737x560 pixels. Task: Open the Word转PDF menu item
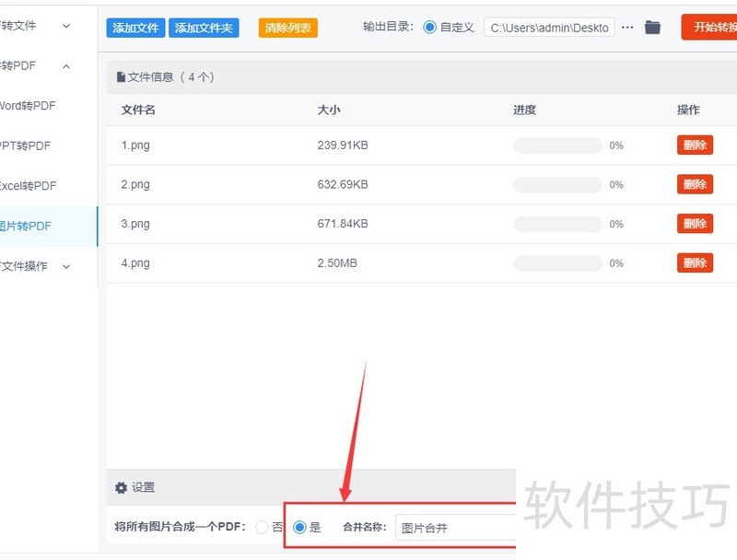tap(28, 106)
